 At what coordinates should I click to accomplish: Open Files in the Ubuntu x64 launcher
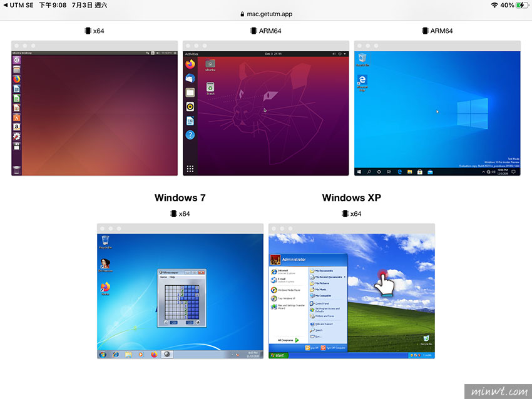tap(17, 69)
